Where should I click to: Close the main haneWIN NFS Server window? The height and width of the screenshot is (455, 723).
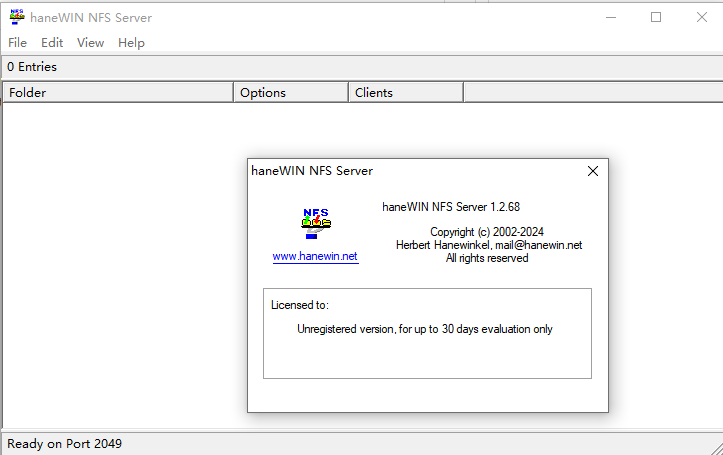(702, 18)
